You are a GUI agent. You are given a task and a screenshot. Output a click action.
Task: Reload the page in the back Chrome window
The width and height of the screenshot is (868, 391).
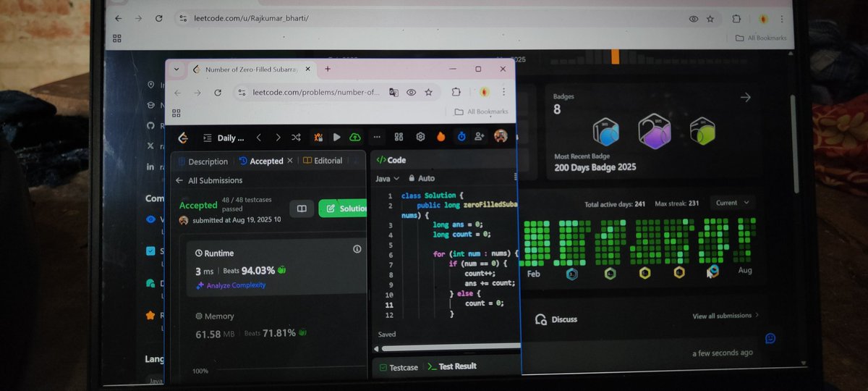158,19
